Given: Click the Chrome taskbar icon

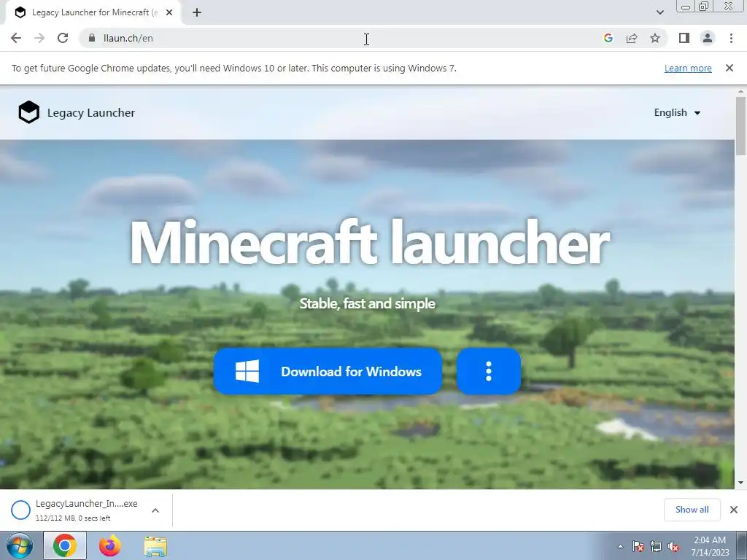Looking at the screenshot, I should 65,545.
